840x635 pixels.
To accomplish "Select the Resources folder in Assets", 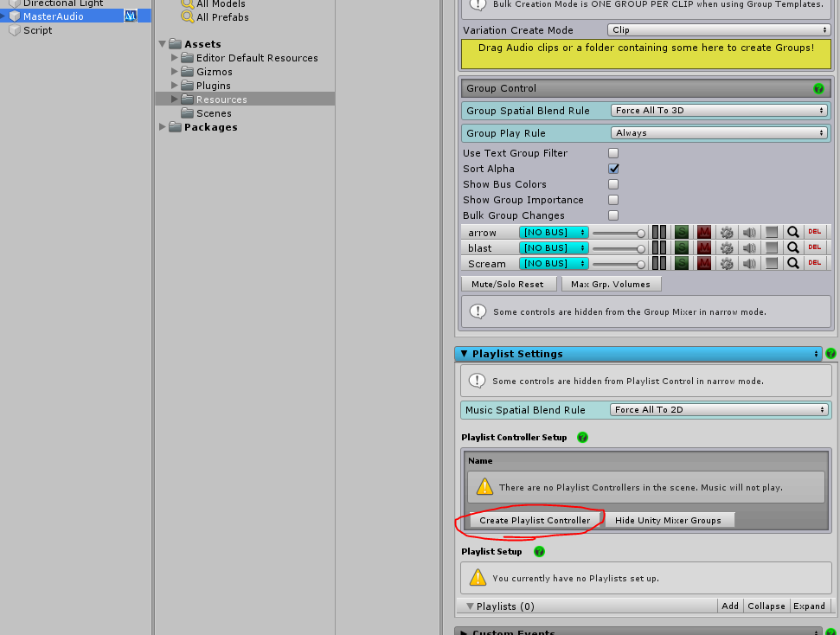I will pyautogui.click(x=221, y=99).
